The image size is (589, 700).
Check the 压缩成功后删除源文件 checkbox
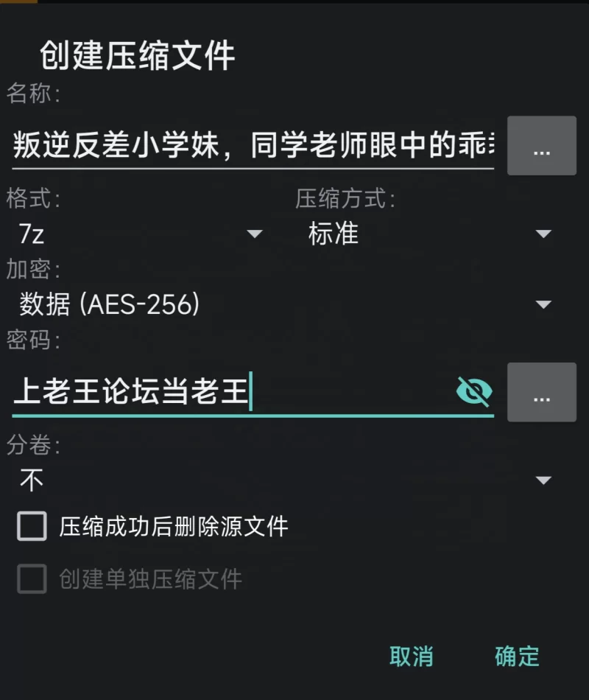(32, 527)
